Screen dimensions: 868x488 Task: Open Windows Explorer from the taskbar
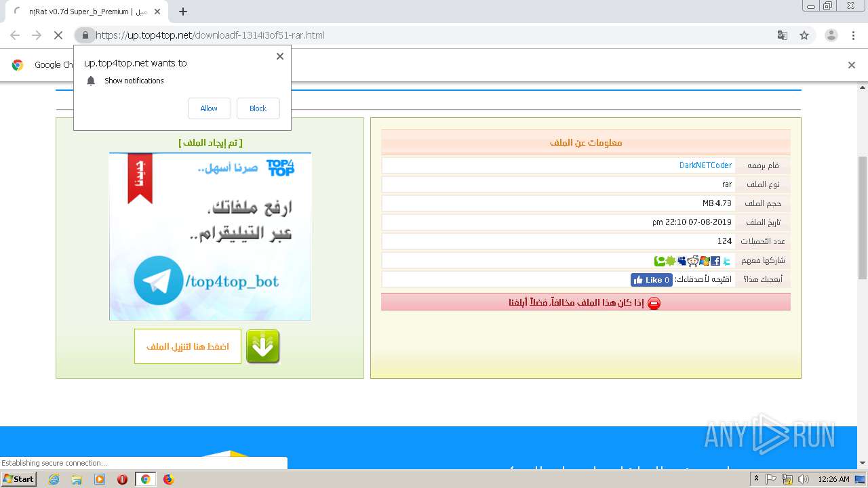[77, 479]
